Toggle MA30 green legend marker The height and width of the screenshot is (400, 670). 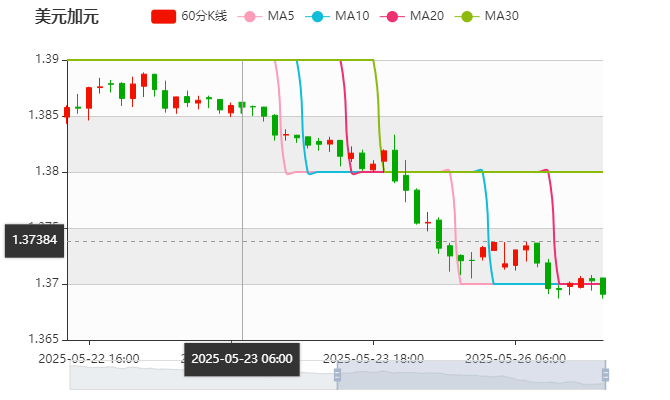click(x=466, y=17)
